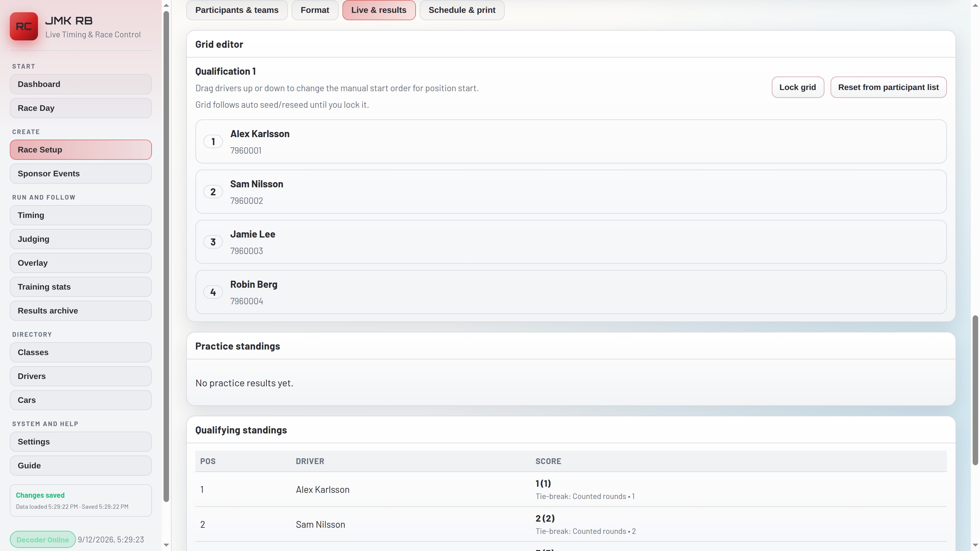
Task: Open the Overlay page
Action: [81, 263]
